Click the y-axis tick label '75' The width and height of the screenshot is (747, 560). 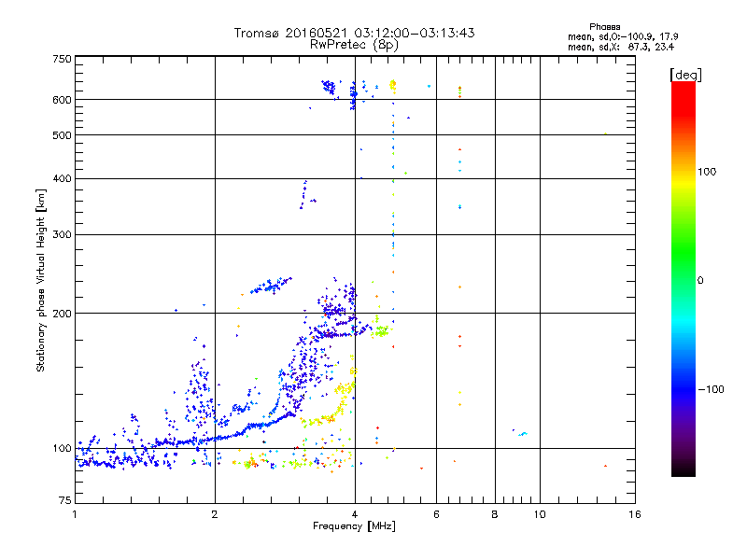click(x=65, y=500)
